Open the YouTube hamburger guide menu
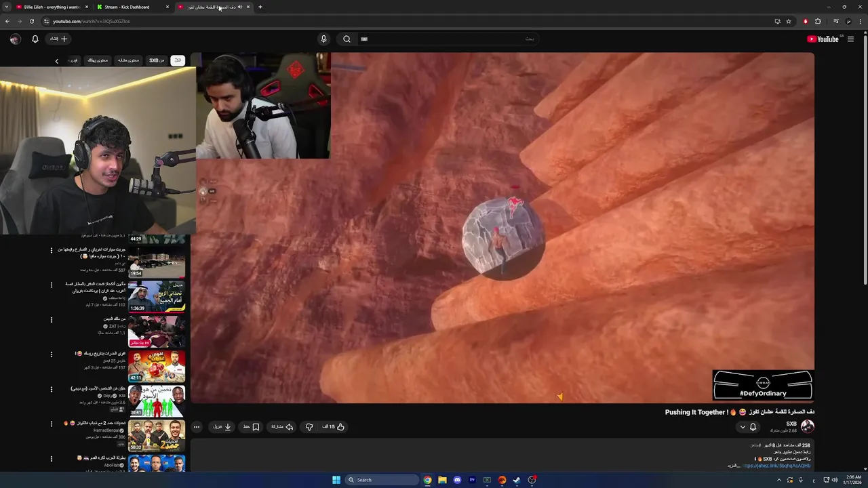This screenshot has height=488, width=868. pyautogui.click(x=850, y=39)
